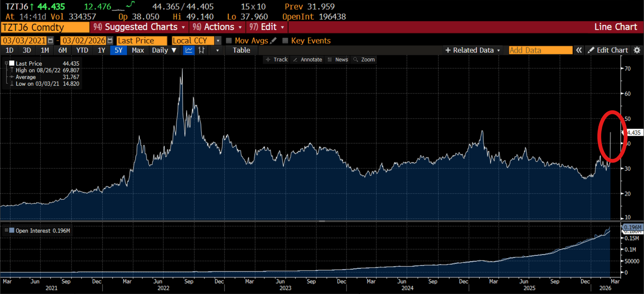Open the start date calendar picker
The image size is (644, 294).
(51, 41)
